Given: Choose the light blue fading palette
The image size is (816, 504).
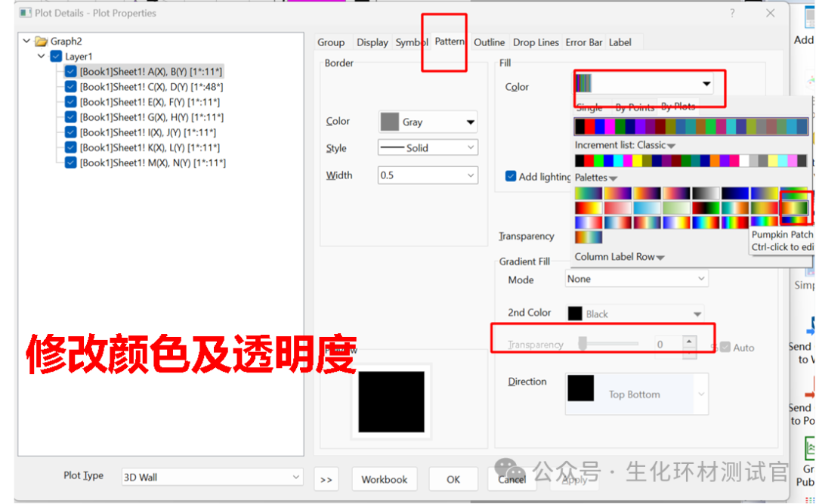Looking at the screenshot, I should tap(647, 208).
